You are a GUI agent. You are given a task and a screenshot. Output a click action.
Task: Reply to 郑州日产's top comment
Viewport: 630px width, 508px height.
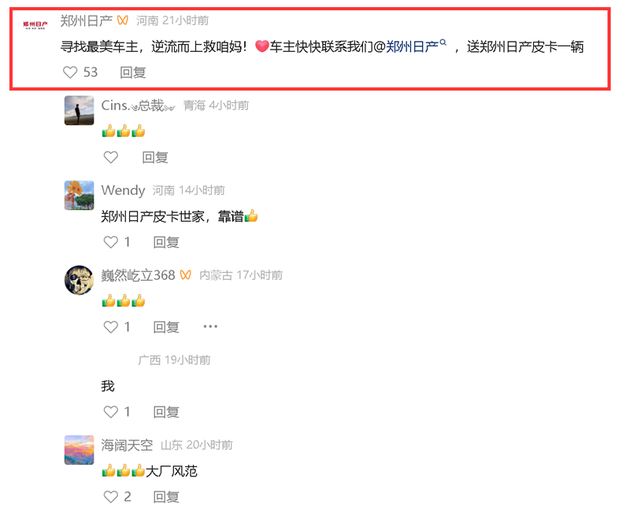pyautogui.click(x=133, y=72)
